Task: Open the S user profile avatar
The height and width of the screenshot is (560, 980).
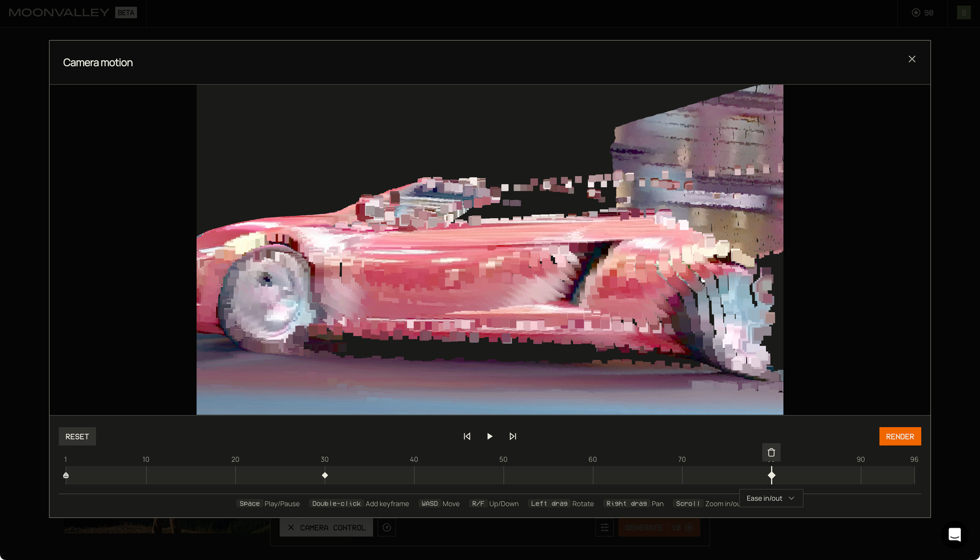Action: click(x=963, y=13)
